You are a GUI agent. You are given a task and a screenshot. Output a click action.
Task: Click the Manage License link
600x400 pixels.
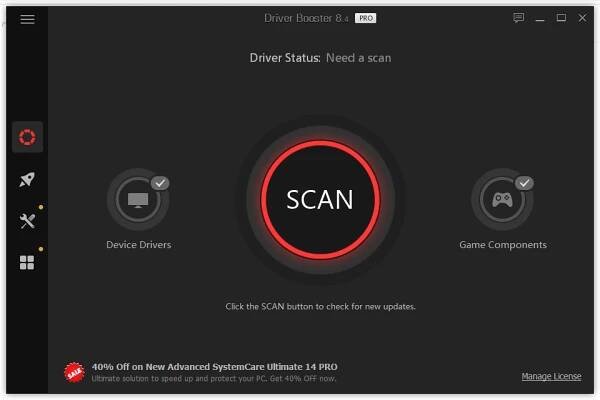point(551,376)
